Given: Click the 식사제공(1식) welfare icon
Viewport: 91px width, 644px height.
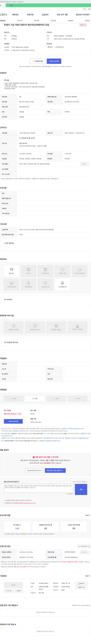Looking at the screenshot, I should coord(62,285).
